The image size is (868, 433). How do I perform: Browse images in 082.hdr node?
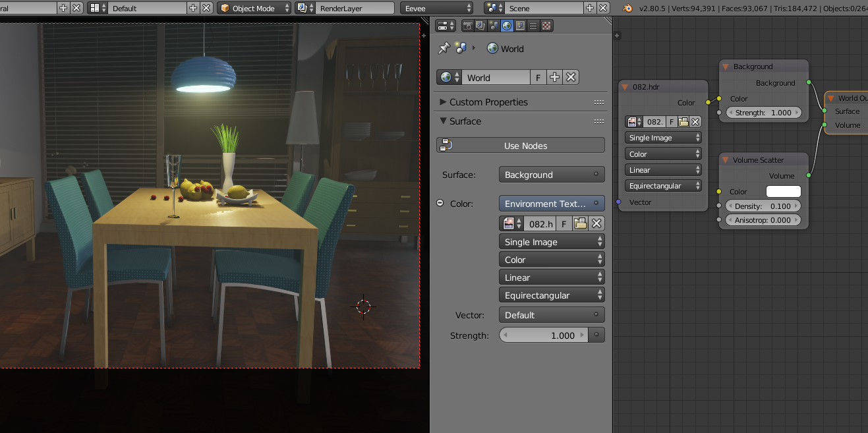point(634,121)
